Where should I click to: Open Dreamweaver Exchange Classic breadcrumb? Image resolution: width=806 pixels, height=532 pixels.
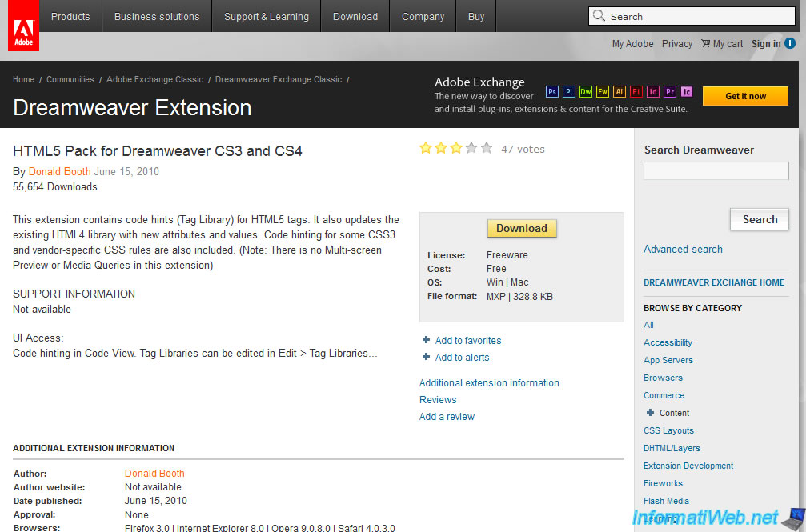[279, 80]
